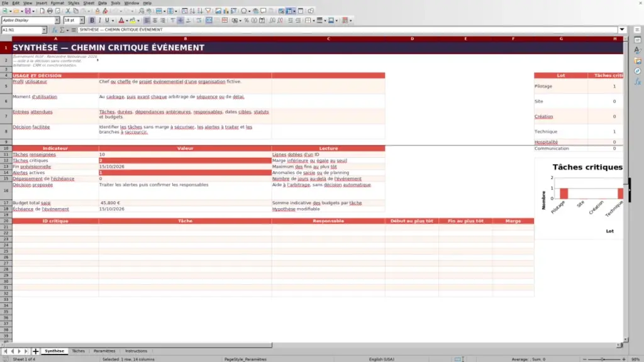The image size is (644, 362).
Task: Toggle Wrap Text button
Action: coord(199,21)
